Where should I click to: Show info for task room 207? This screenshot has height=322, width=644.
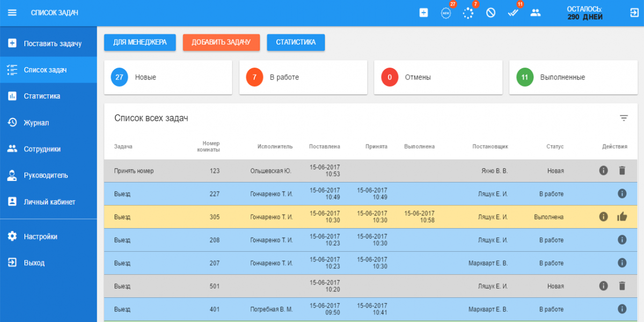[622, 263]
